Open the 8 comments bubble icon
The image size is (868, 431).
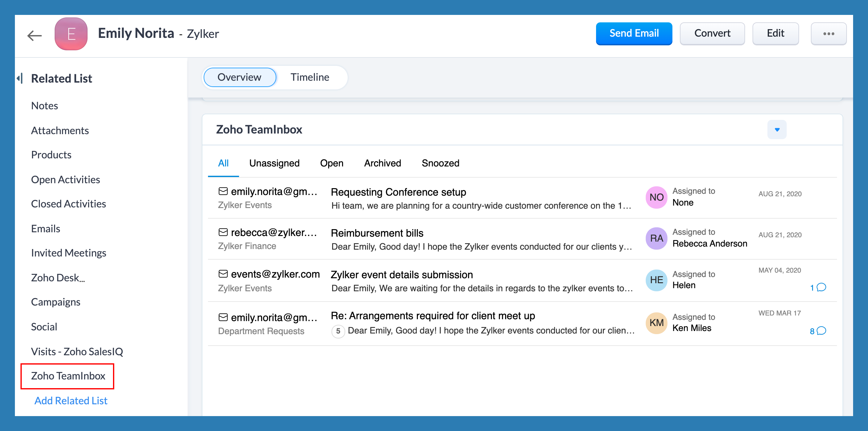(x=821, y=331)
